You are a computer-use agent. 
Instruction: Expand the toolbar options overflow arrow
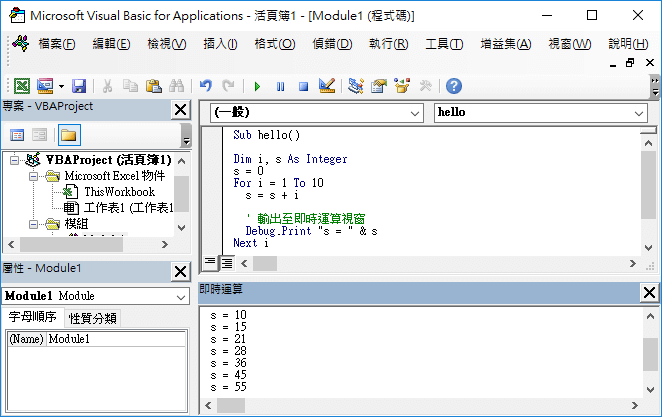pos(655,87)
